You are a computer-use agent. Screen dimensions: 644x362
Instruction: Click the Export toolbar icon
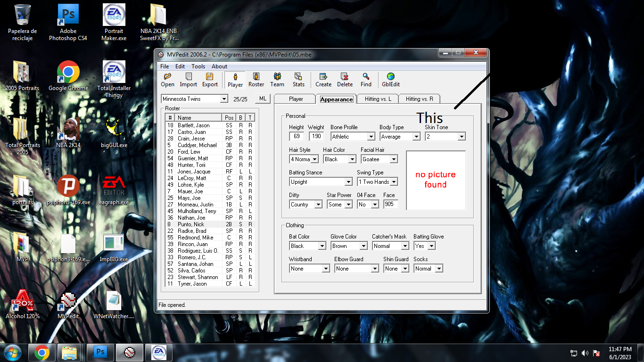pos(210,80)
